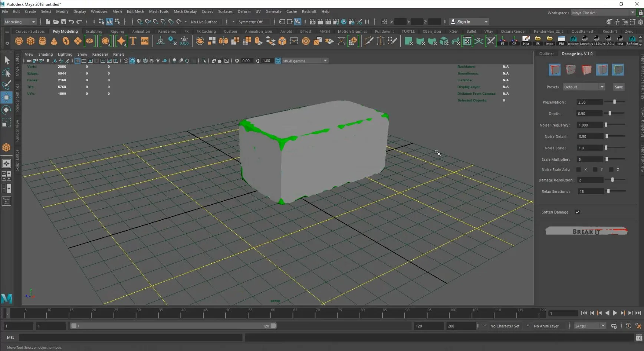Click the Play forward button in playback controls

[615, 313]
